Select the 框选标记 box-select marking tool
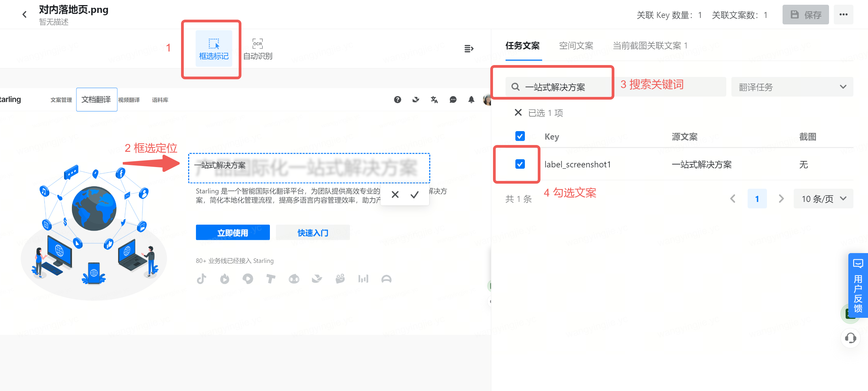The width and height of the screenshot is (868, 391). (214, 49)
